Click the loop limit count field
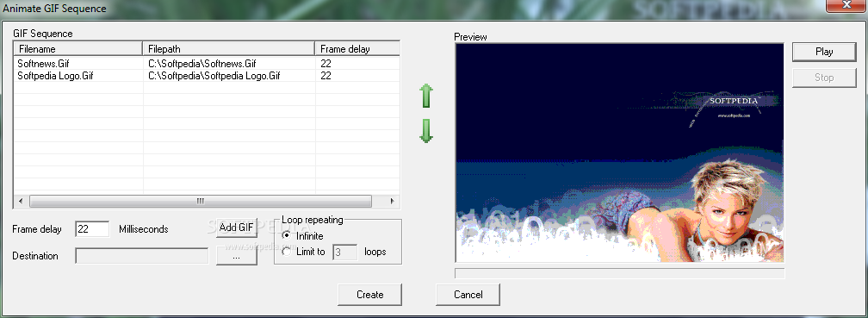 (344, 252)
